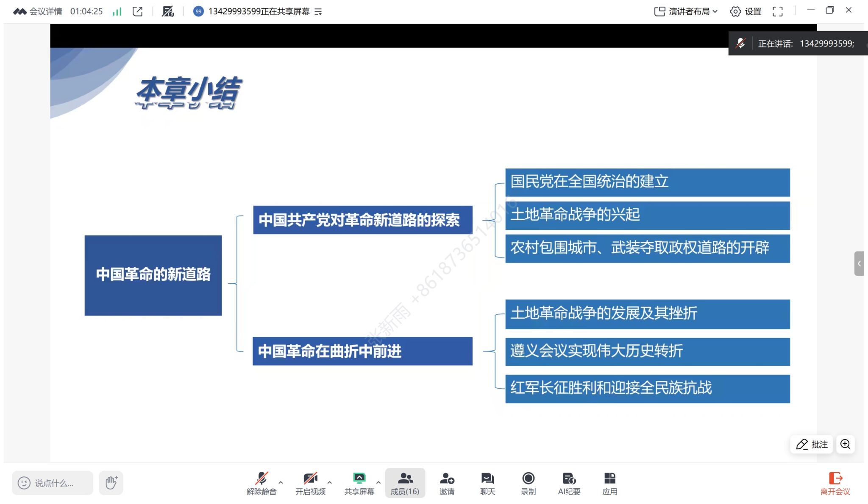Open 会议详情 meeting details
Image resolution: width=868 pixels, height=504 pixels.
coord(37,11)
